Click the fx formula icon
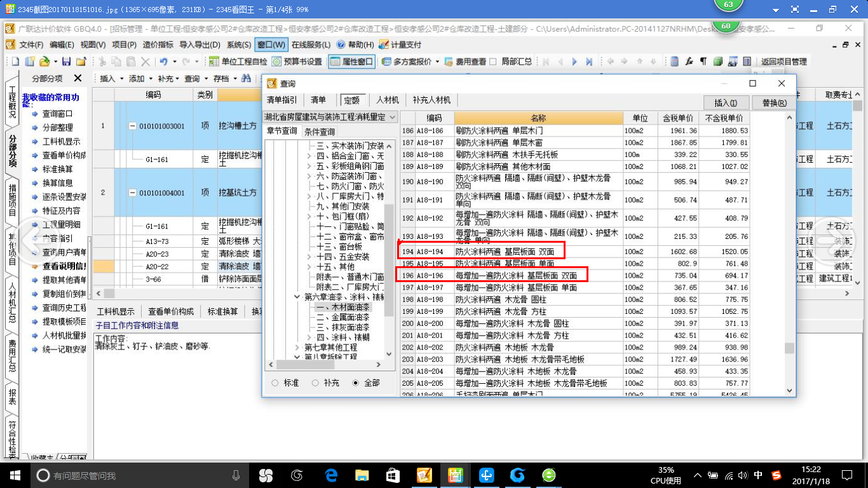This screenshot has width=868, height=488. [x=689, y=62]
